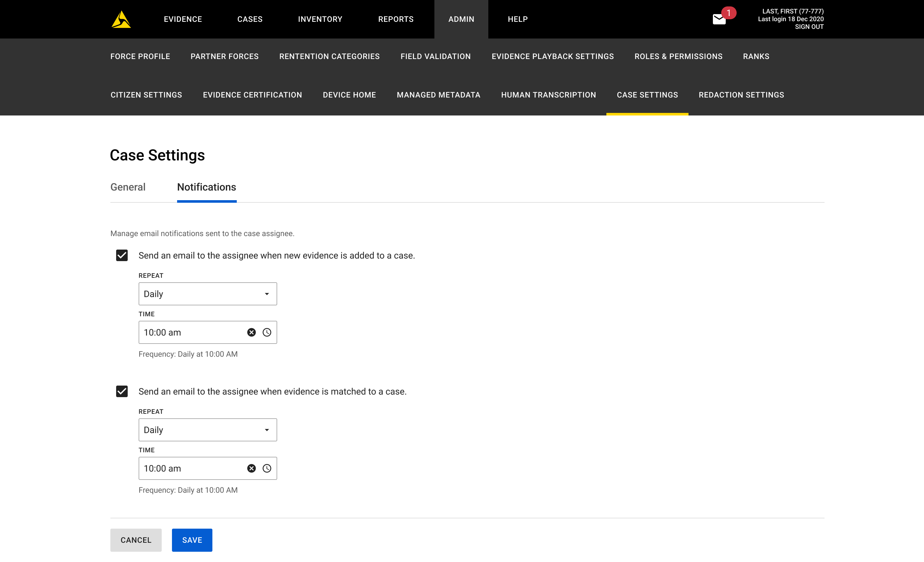924x562 pixels.
Task: Open Roles & Permissions admin section
Action: coord(678,56)
